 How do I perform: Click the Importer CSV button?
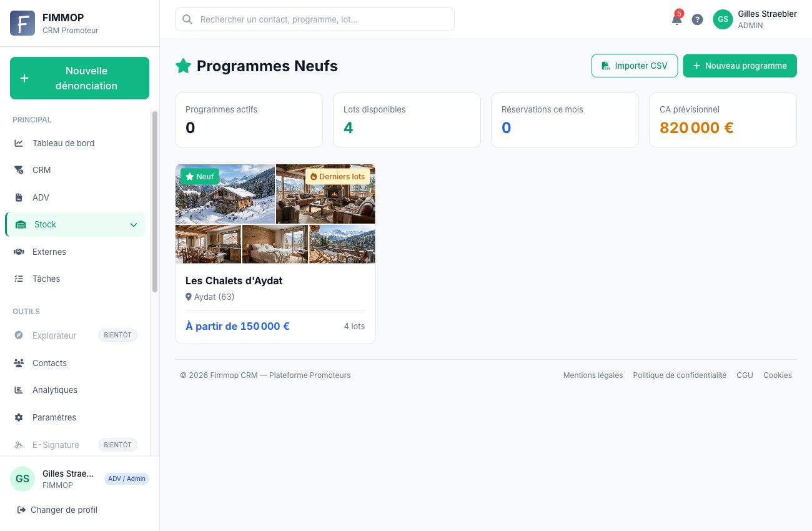click(x=635, y=66)
